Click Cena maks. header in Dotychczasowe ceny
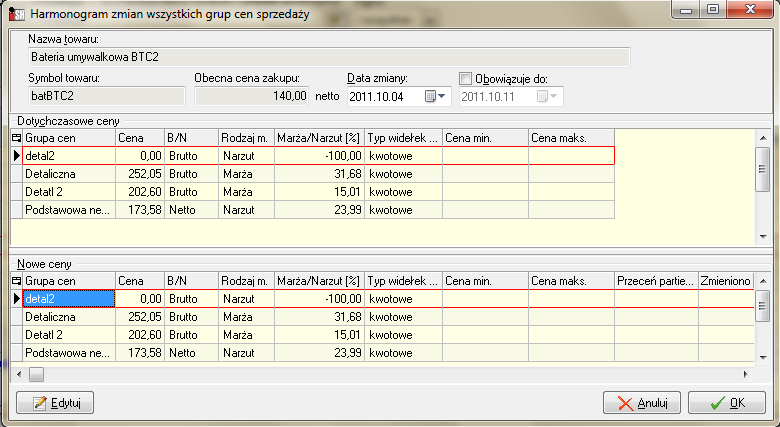780x427 pixels. pyautogui.click(x=572, y=138)
